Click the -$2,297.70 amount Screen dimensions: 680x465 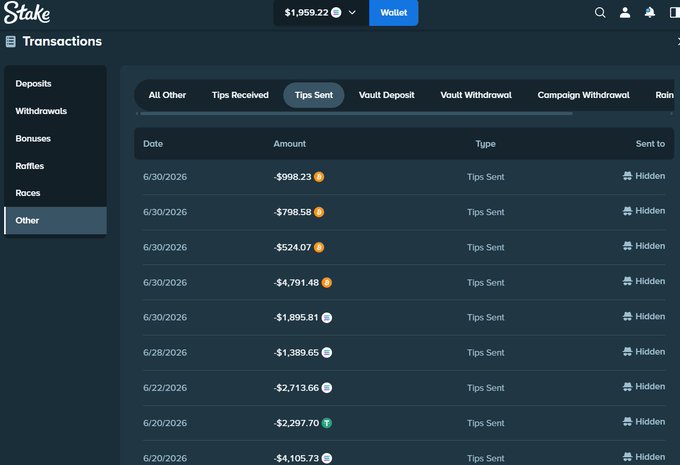[x=296, y=423]
